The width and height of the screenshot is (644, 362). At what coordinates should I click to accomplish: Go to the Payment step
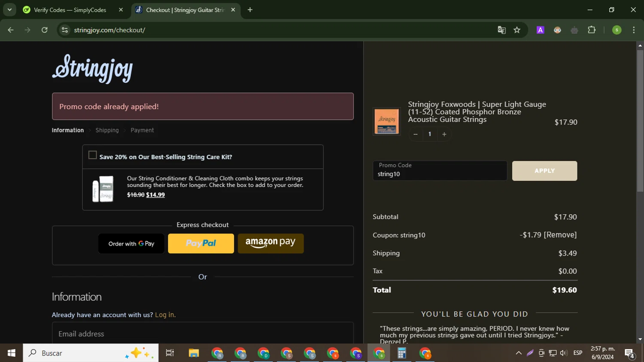pyautogui.click(x=142, y=130)
